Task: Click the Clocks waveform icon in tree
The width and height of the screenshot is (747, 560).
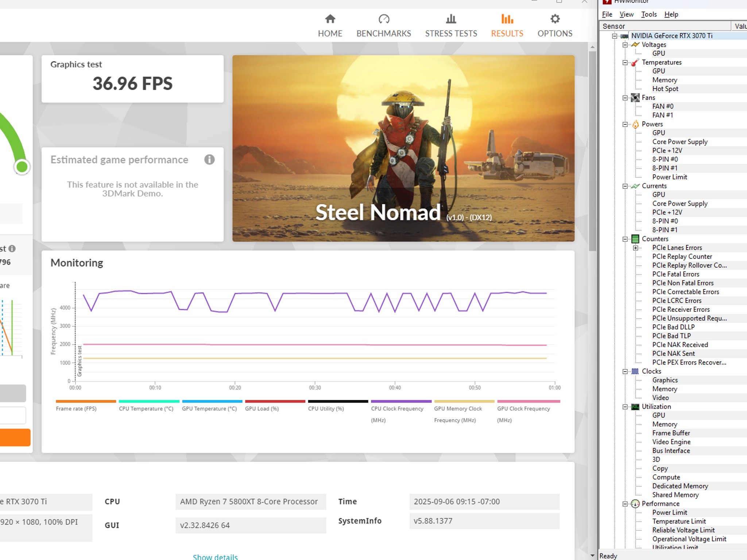Action: pos(635,371)
